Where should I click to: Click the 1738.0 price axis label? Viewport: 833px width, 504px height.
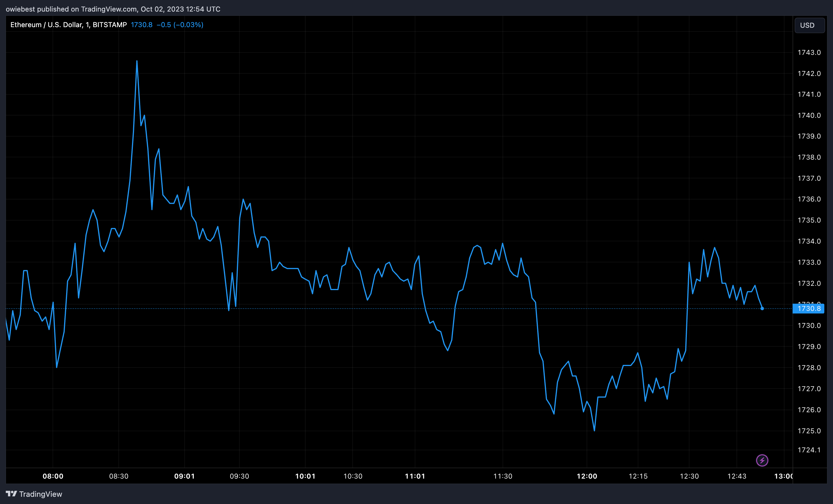(809, 157)
